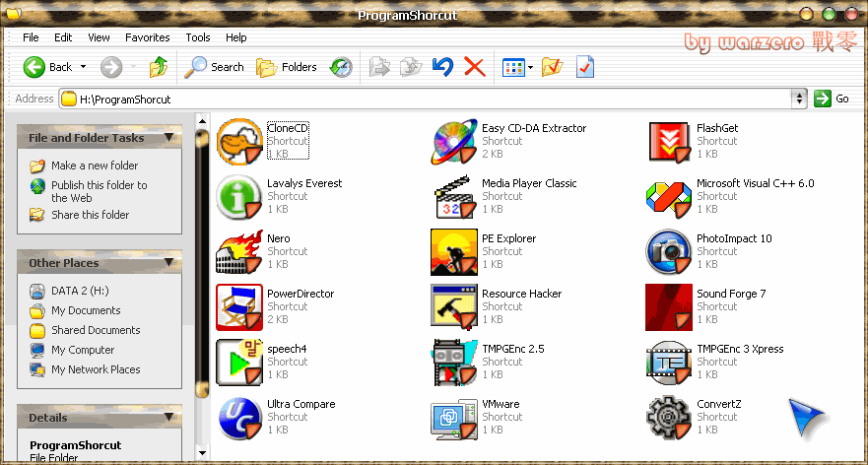Click the task pane scroll up arrow
This screenshot has height=465, width=868.
(x=202, y=121)
